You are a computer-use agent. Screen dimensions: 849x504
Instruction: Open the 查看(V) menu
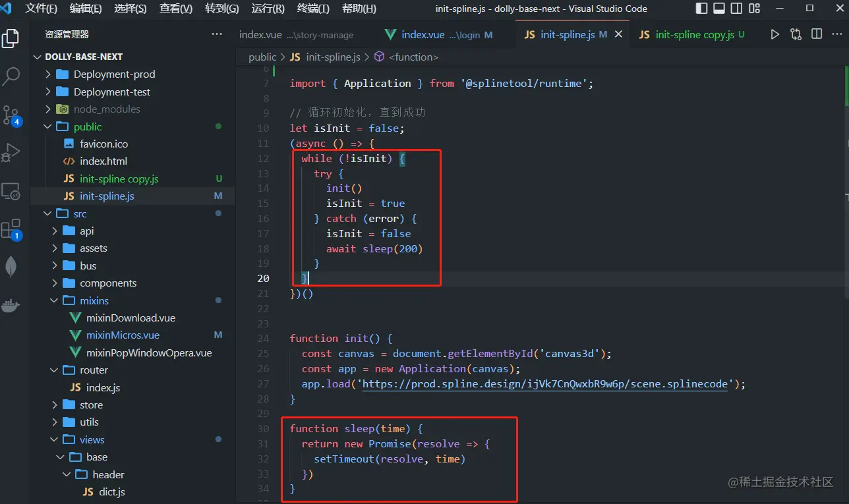pyautogui.click(x=176, y=9)
